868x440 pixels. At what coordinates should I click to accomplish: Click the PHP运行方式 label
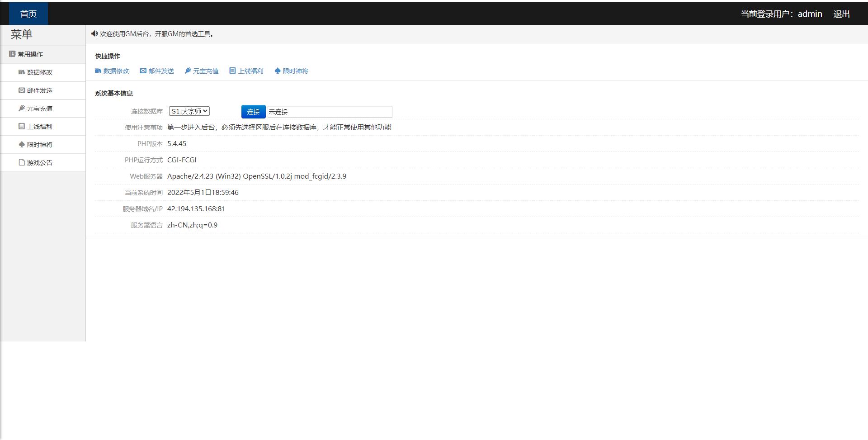(x=144, y=160)
